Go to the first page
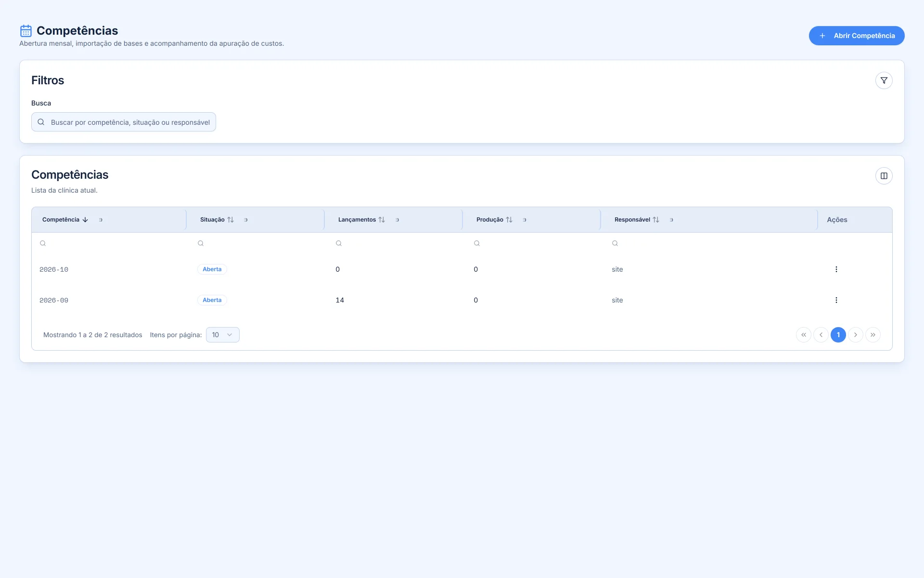This screenshot has width=924, height=578. pyautogui.click(x=803, y=335)
